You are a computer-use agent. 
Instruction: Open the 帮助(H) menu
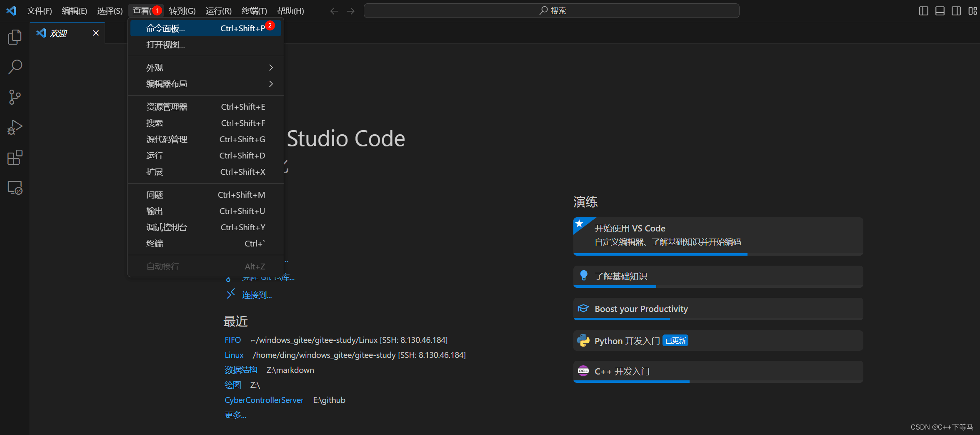(290, 11)
